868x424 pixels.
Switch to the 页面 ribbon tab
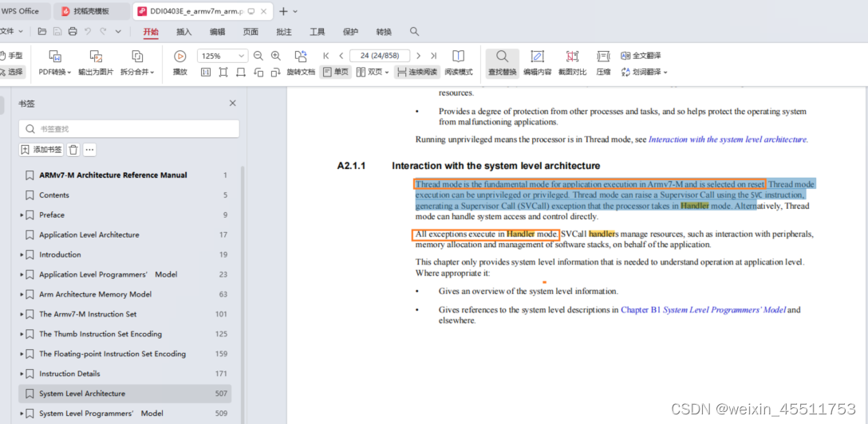251,32
